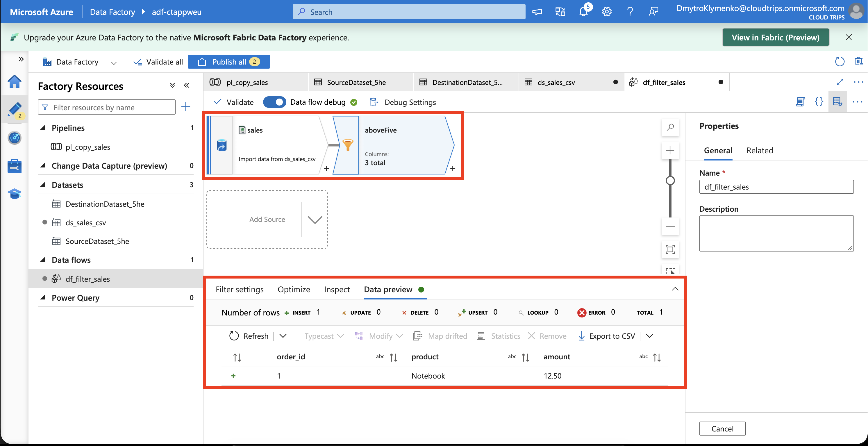868x446 pixels.
Task: Switch to the ds_sales_csv tab
Action: (571, 82)
